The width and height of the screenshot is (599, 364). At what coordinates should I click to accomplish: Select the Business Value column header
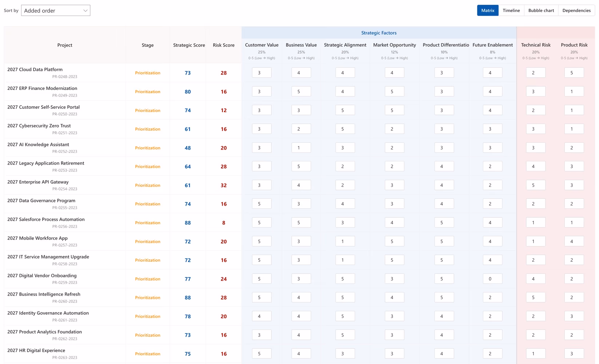pos(301,45)
